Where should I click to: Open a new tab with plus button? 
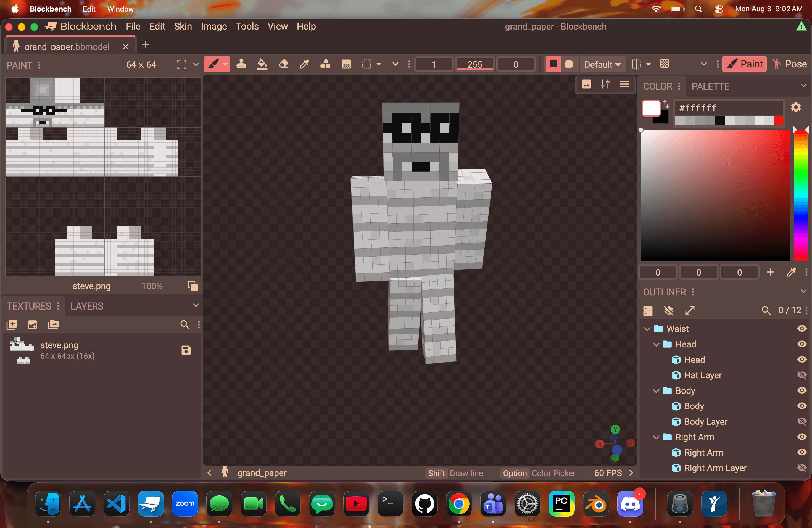pyautogui.click(x=146, y=44)
